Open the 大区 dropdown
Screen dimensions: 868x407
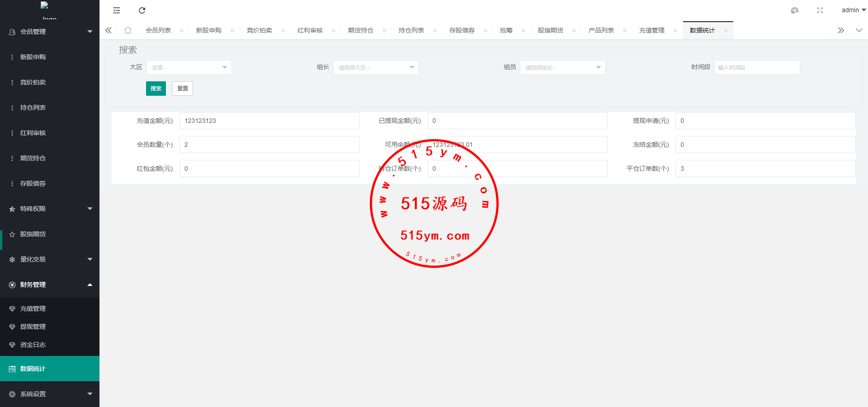point(189,67)
